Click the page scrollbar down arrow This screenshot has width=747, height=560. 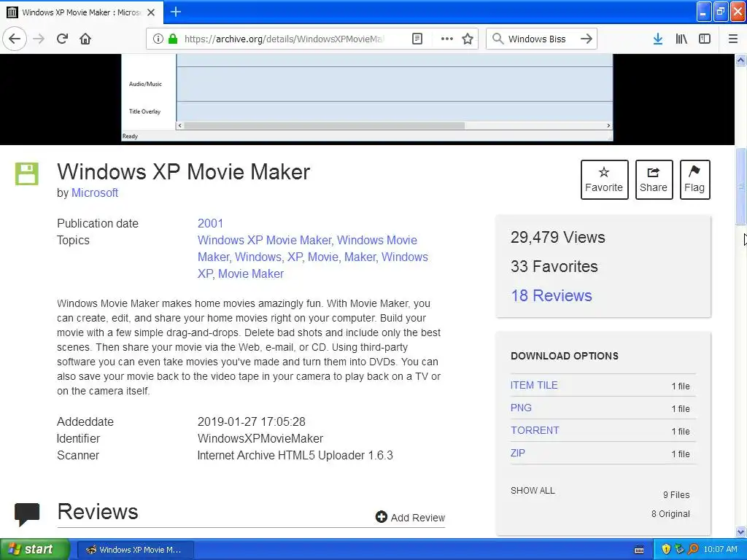740,532
